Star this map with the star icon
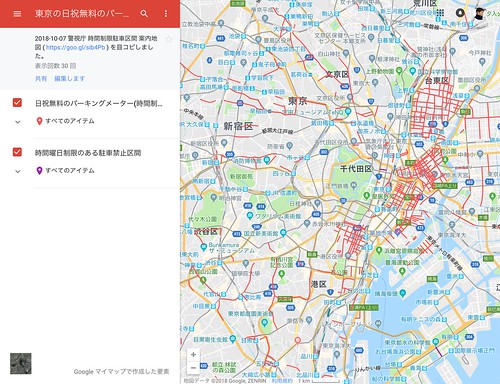The width and height of the screenshot is (500, 384). click(169, 39)
